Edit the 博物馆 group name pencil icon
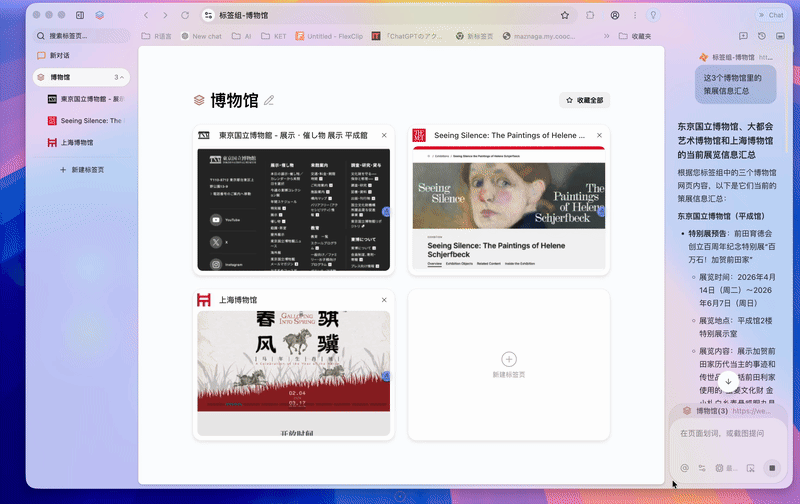The image size is (800, 504). tap(269, 100)
